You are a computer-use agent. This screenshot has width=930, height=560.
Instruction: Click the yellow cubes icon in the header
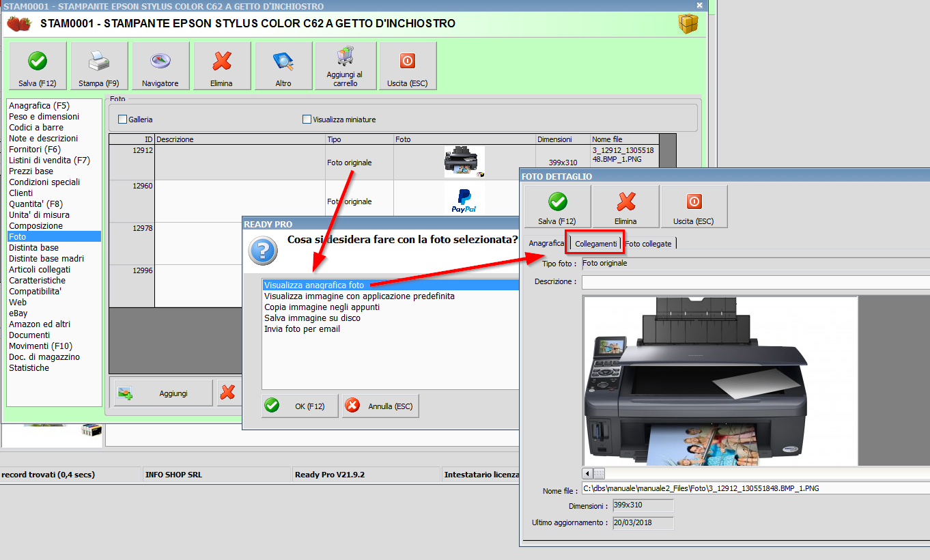(688, 24)
